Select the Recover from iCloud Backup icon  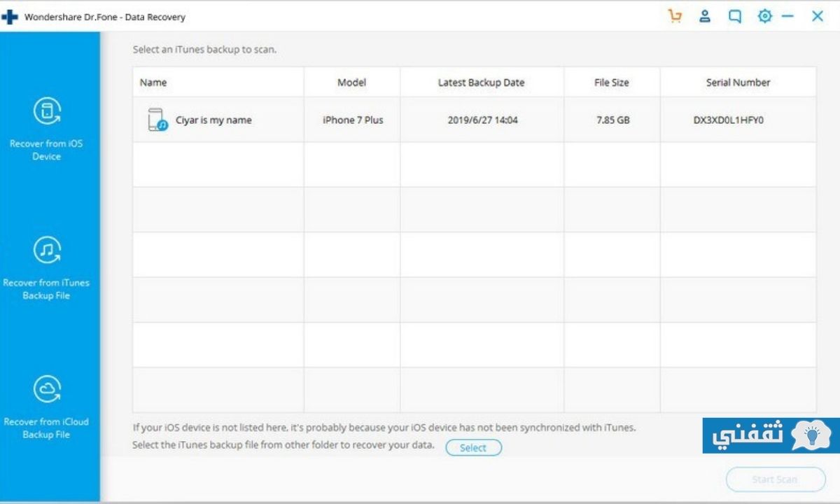pyautogui.click(x=47, y=389)
